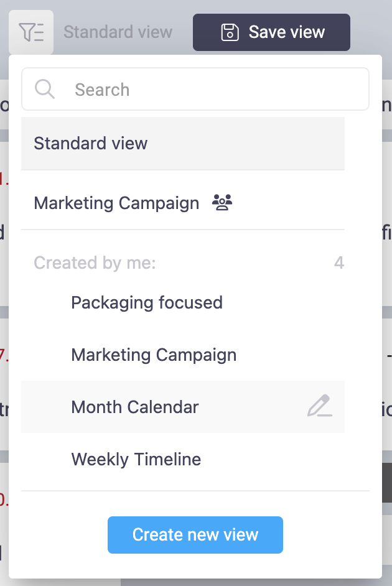Viewport: 392px width, 586px height.
Task: Collapse the Created by me section header
Action: click(x=95, y=263)
